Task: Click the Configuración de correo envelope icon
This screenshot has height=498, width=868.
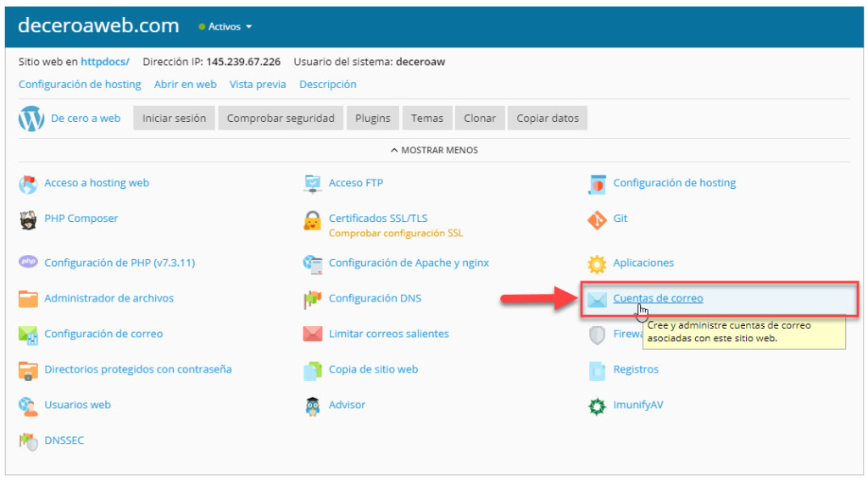Action: 28,335
